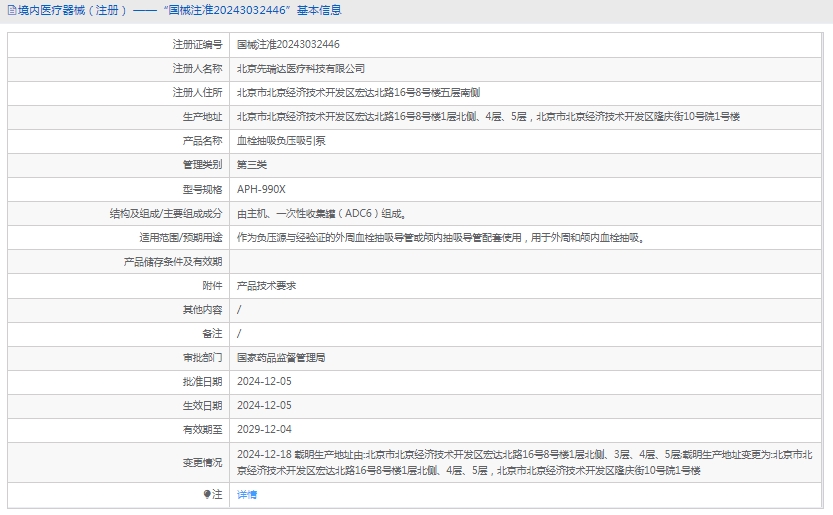Select the registration number 国械注准20243032446 value

[288, 45]
